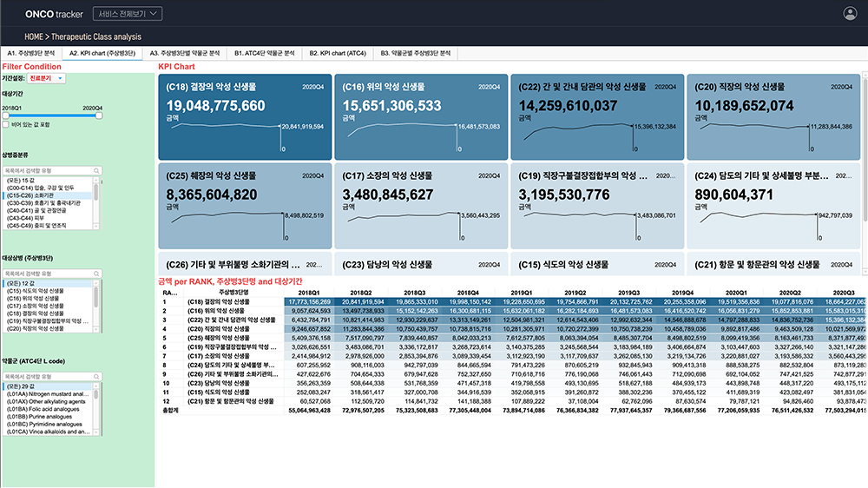The width and height of the screenshot is (868, 488).
Task: Open the 기간설정 진료분기 dropdown
Action: click(48, 78)
